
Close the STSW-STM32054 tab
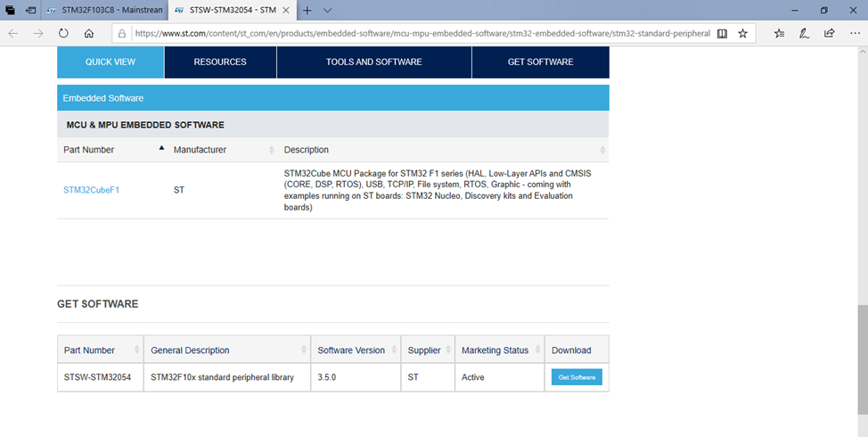pos(286,10)
